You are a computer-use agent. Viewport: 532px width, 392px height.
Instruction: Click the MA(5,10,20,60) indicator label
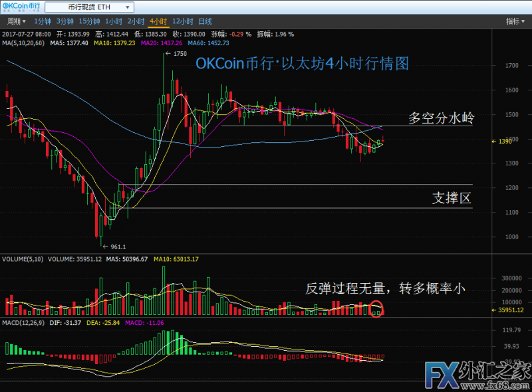(x=23, y=43)
